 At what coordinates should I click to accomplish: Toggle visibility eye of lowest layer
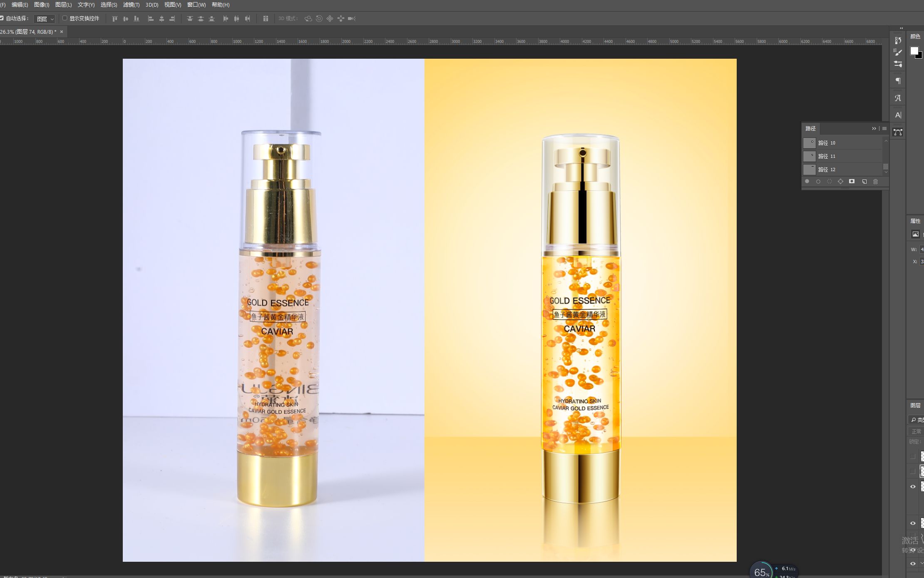click(x=913, y=563)
